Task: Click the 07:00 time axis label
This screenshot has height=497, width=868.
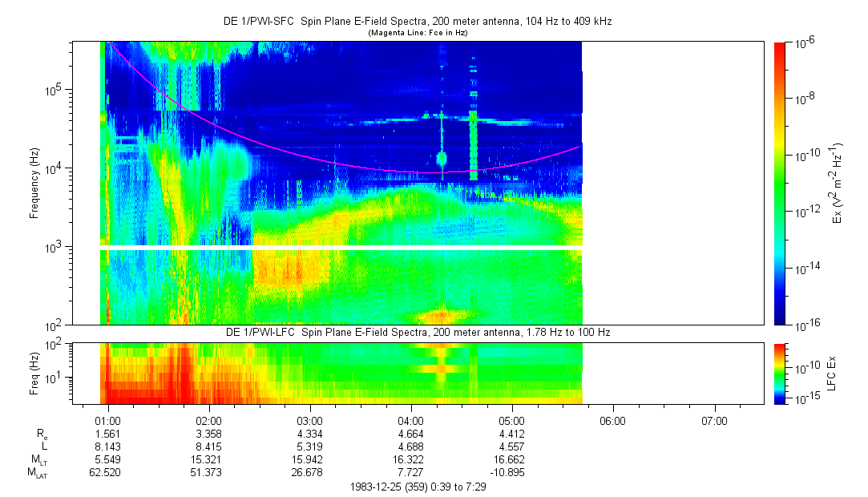Action: click(713, 420)
